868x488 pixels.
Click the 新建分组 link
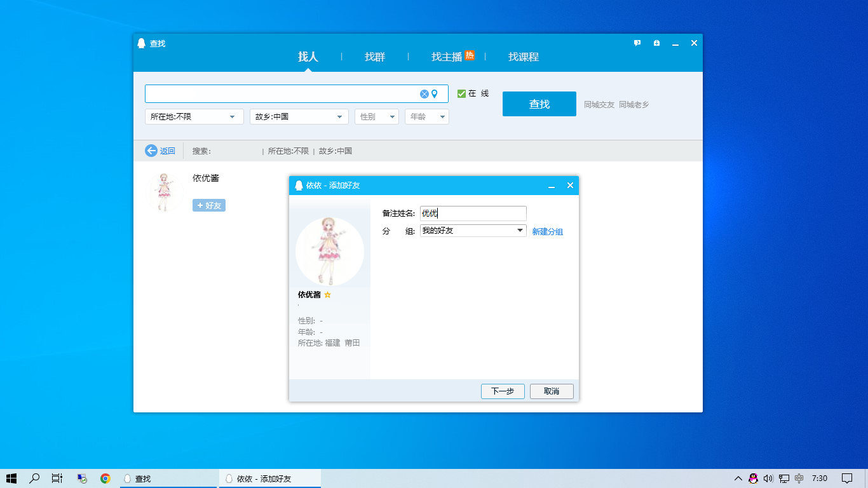point(548,231)
